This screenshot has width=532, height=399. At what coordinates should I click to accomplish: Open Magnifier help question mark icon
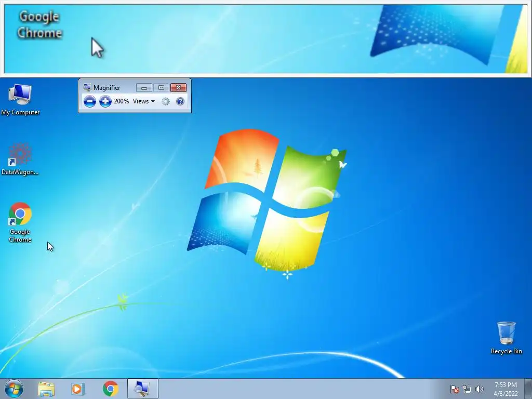(180, 101)
